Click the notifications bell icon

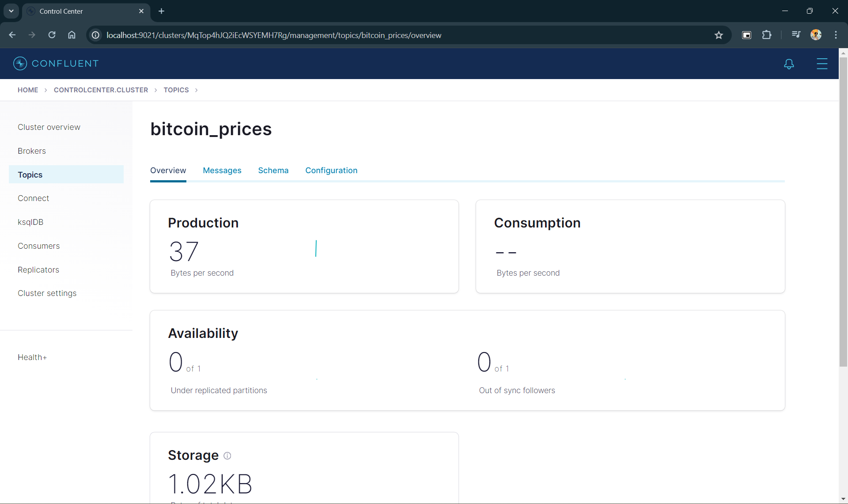point(789,64)
